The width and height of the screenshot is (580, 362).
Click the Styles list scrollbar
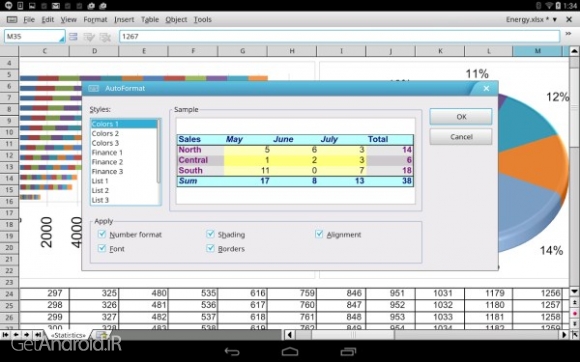(x=159, y=152)
